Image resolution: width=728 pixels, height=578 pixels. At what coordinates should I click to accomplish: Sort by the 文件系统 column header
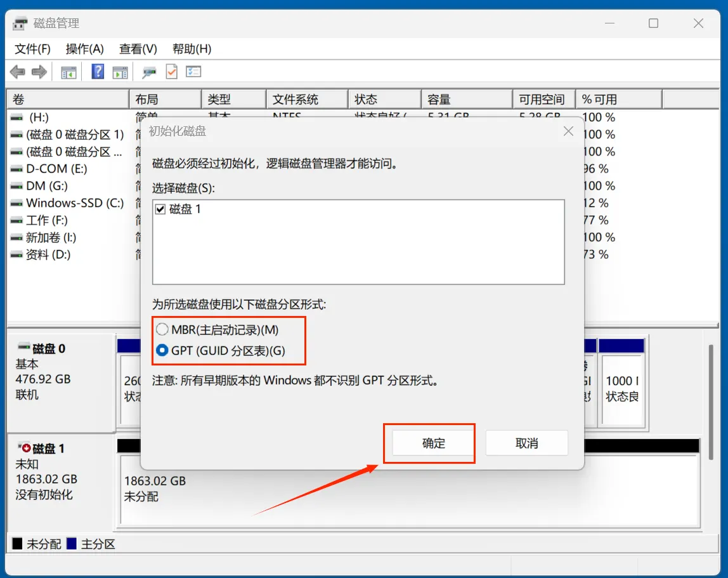pyautogui.click(x=308, y=100)
